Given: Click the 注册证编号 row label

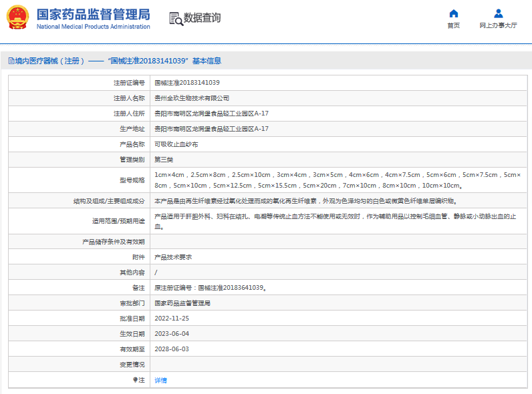Looking at the screenshot, I should tap(129, 83).
